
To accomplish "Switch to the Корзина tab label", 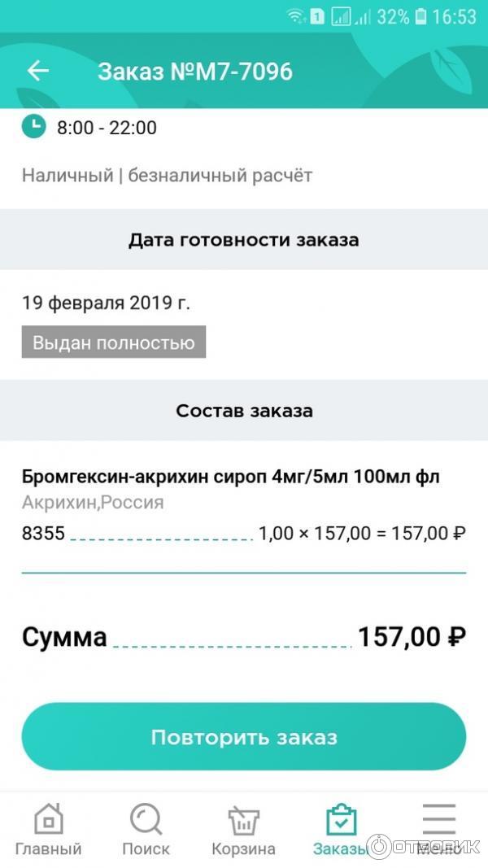I will point(243,849).
